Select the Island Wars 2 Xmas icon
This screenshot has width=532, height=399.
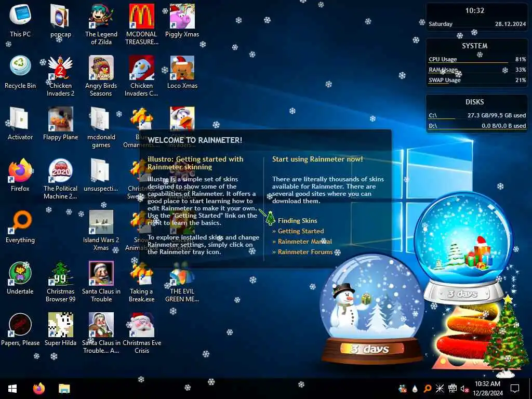[x=101, y=230]
